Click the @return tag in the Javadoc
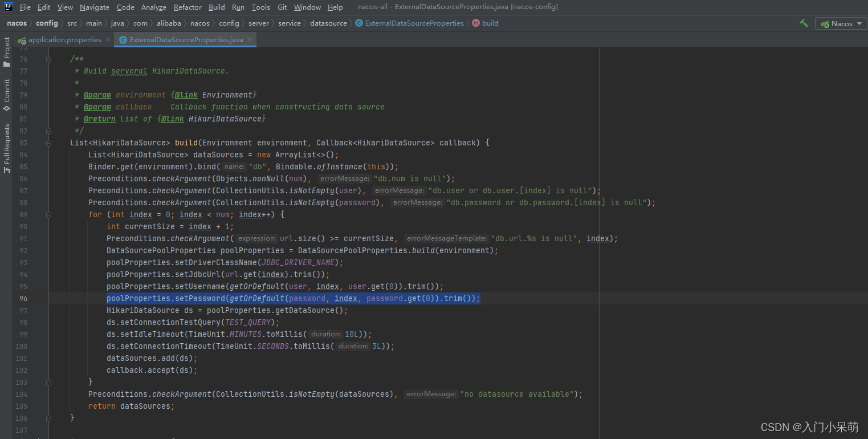The image size is (868, 439). (100, 119)
